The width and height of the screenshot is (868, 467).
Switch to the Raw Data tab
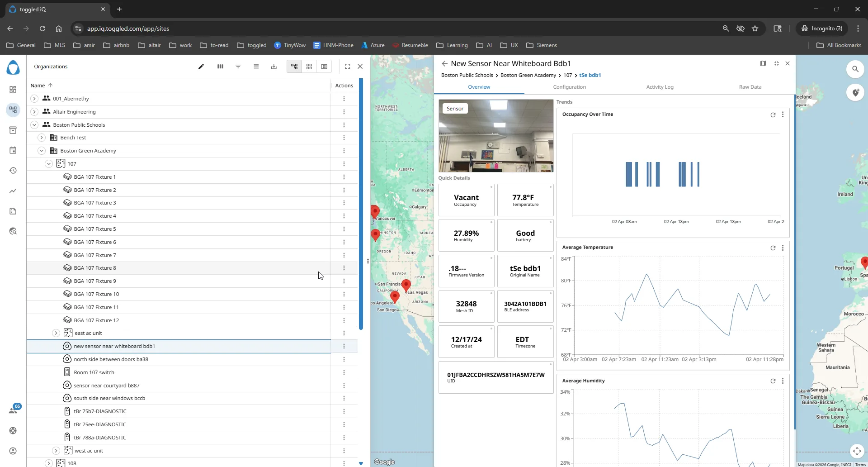pos(750,87)
